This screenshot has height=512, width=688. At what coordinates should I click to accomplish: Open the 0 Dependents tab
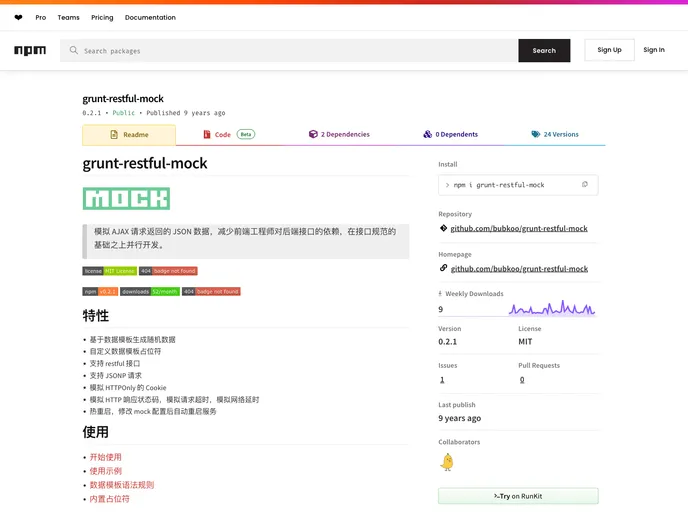[x=451, y=135]
